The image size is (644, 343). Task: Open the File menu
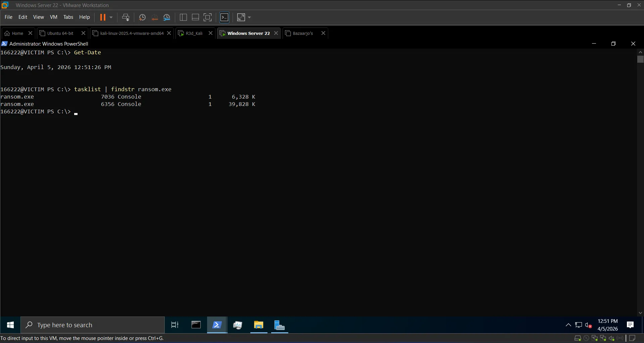pos(8,17)
